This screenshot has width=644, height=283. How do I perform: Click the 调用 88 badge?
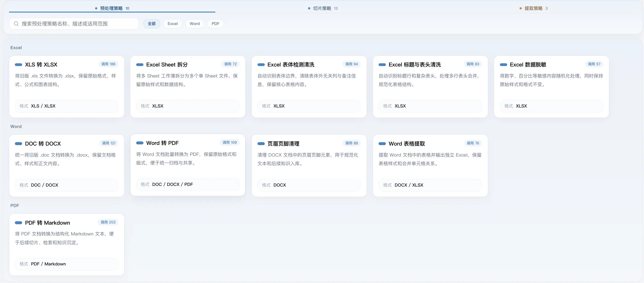352,143
